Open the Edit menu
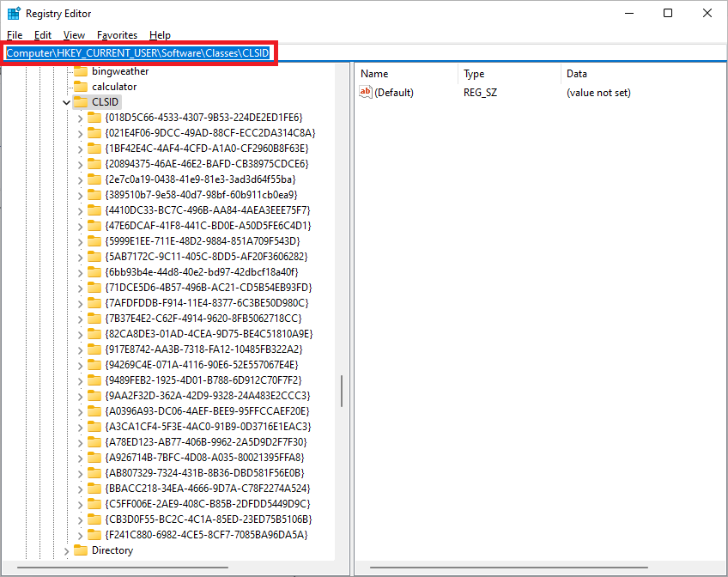The height and width of the screenshot is (577, 728). 43,35
